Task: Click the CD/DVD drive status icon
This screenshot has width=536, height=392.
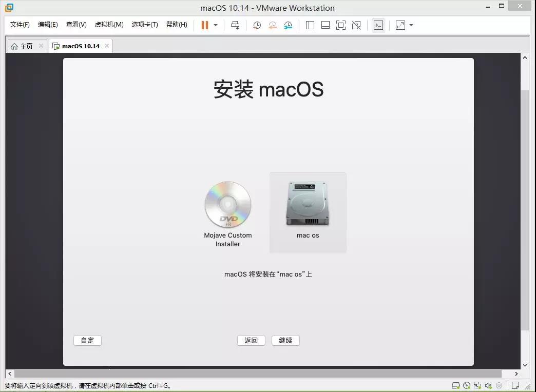Action: click(x=467, y=385)
